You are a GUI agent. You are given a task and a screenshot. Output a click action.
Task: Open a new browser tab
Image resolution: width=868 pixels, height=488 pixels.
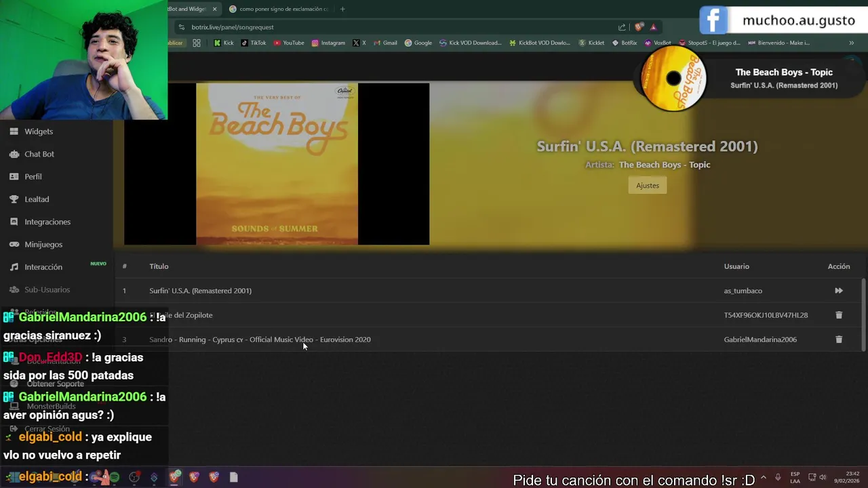point(342,9)
